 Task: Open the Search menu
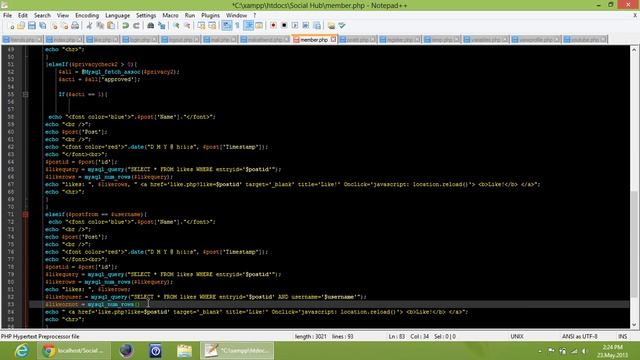pyautogui.click(x=42, y=15)
